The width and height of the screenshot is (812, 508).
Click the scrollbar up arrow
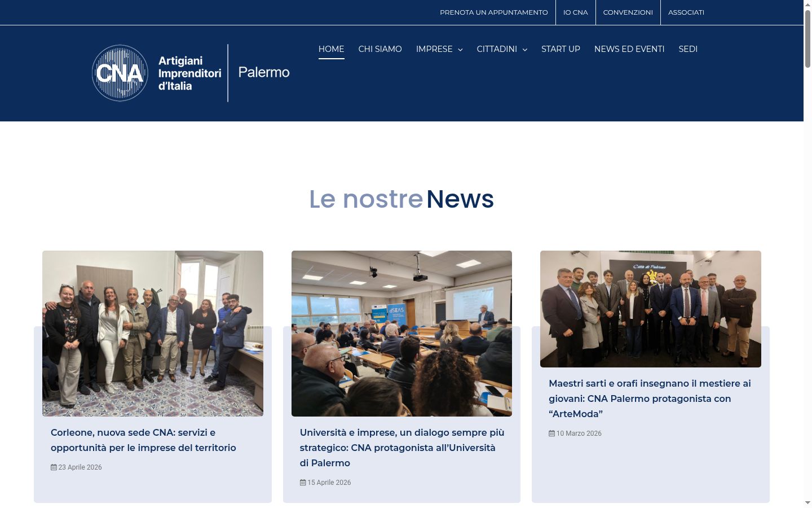807,5
